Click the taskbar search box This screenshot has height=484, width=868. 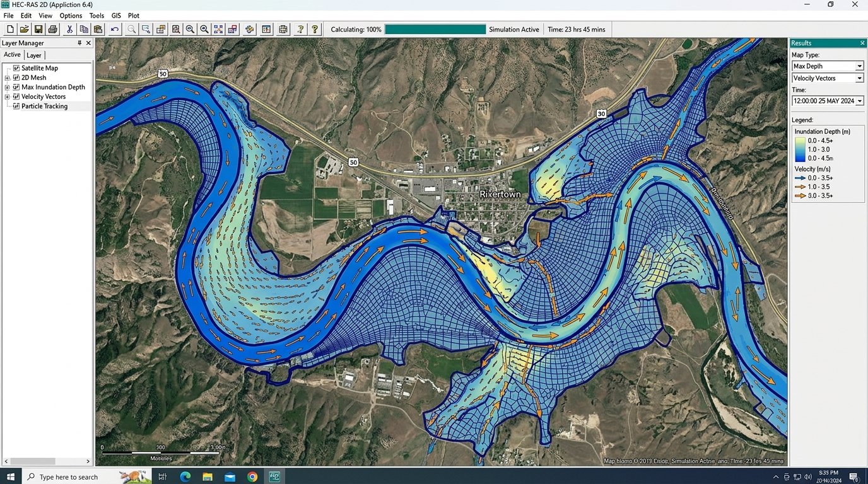[x=87, y=476]
